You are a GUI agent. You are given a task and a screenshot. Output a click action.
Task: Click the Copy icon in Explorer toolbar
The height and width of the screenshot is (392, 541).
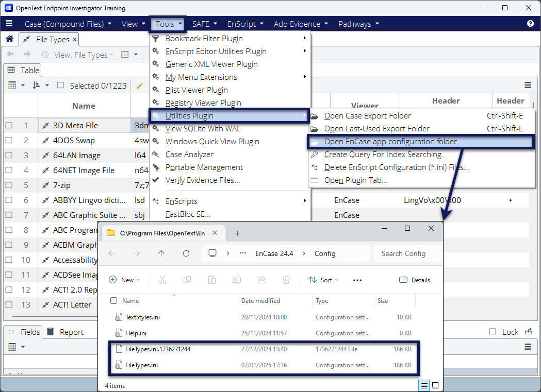(x=187, y=280)
